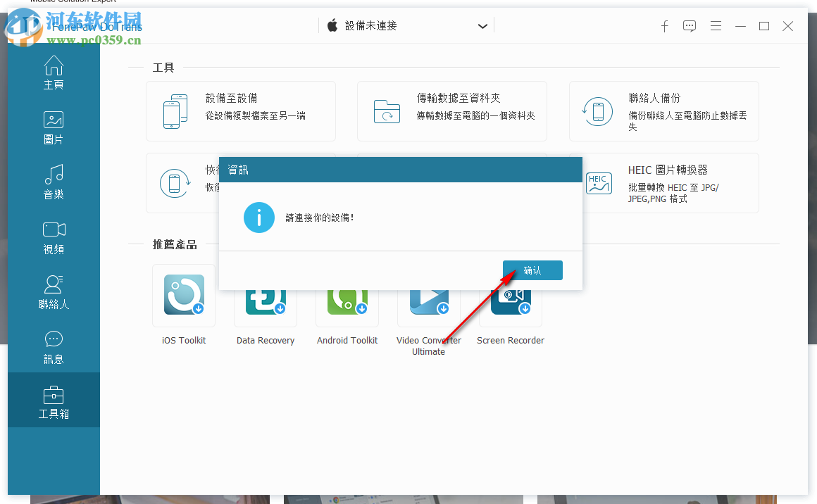Confirm the dialog with 確認 button

[532, 270]
